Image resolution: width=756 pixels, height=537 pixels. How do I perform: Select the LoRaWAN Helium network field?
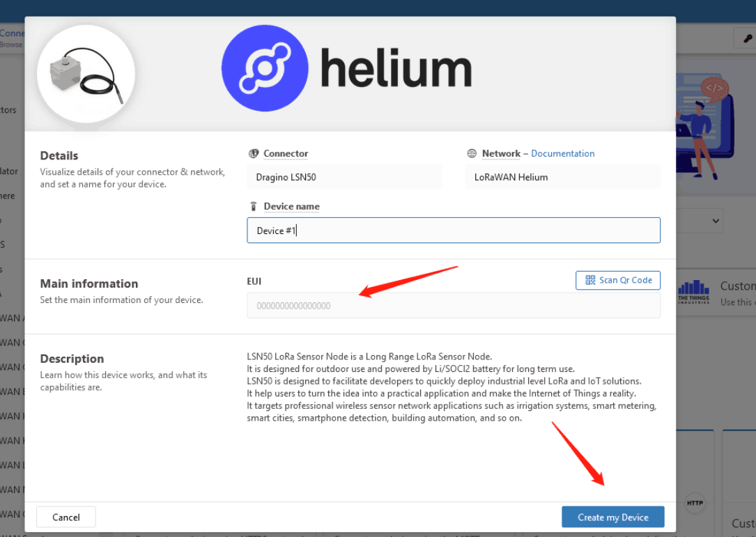click(563, 177)
